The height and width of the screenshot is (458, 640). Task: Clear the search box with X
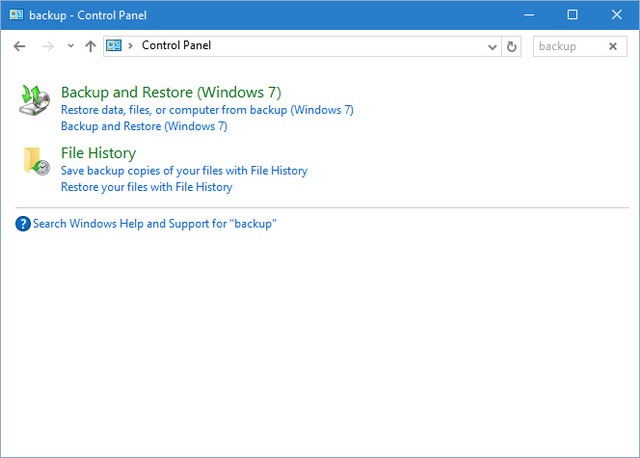(613, 47)
